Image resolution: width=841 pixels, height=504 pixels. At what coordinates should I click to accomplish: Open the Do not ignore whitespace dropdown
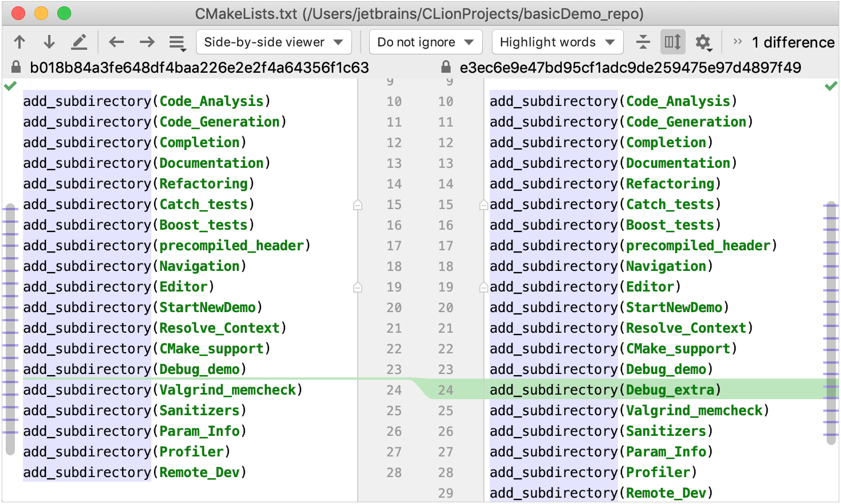pos(425,41)
